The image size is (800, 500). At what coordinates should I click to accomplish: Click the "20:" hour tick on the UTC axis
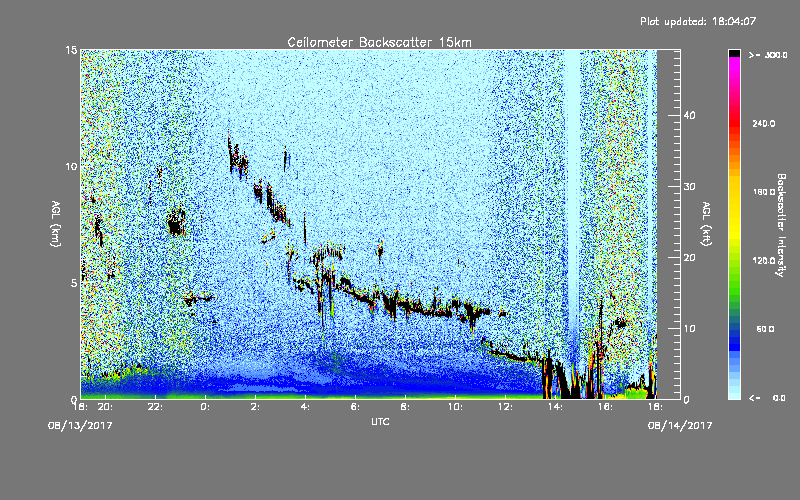pyautogui.click(x=105, y=407)
